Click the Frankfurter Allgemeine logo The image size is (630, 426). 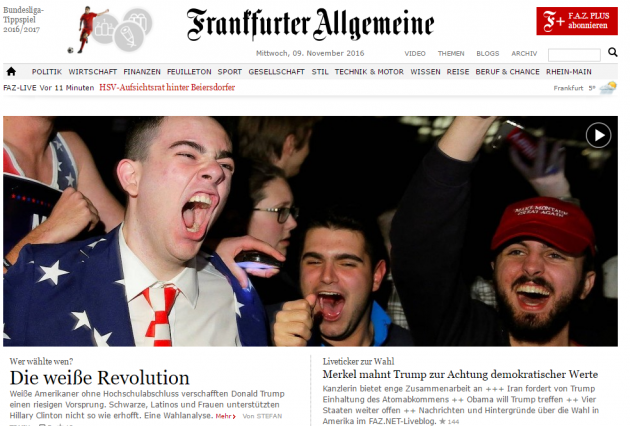click(310, 24)
